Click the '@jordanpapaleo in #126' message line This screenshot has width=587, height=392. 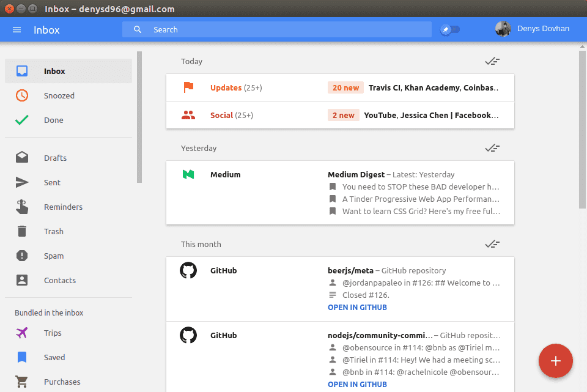[421, 283]
